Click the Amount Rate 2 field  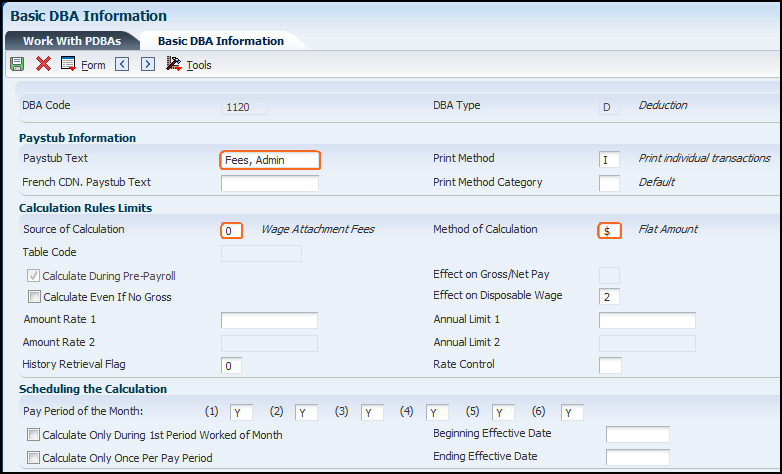tap(269, 343)
